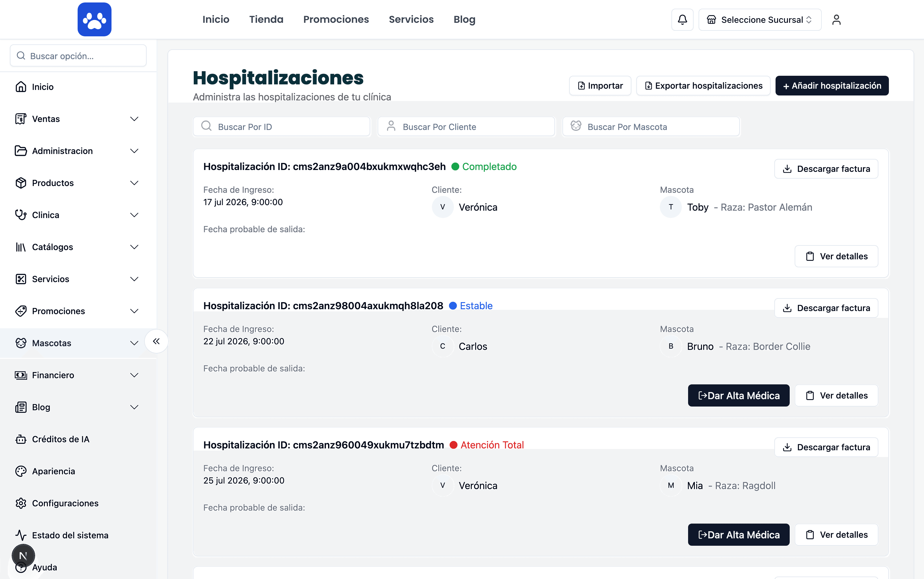Click the sidebar Promociones tag icon

(21, 311)
